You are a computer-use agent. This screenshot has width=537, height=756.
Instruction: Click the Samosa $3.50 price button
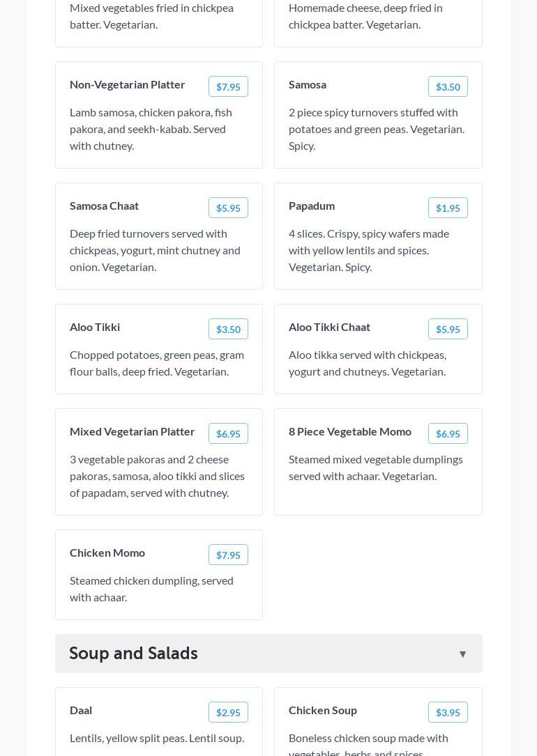click(448, 86)
